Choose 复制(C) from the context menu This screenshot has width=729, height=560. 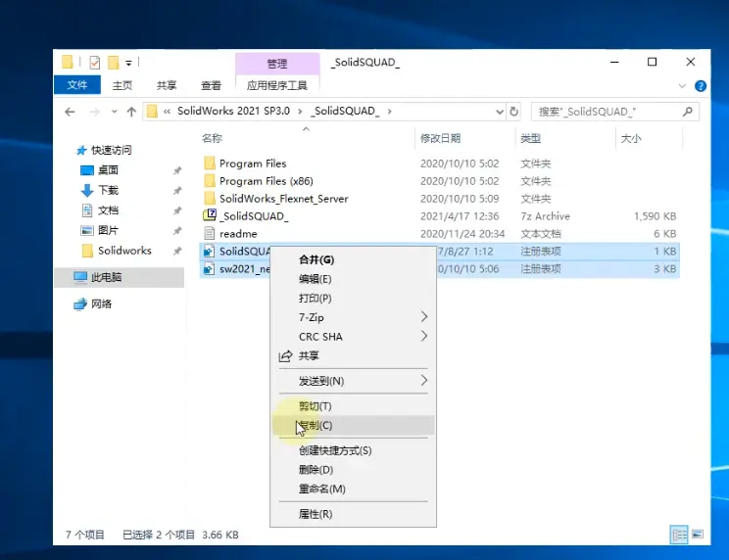[353, 425]
